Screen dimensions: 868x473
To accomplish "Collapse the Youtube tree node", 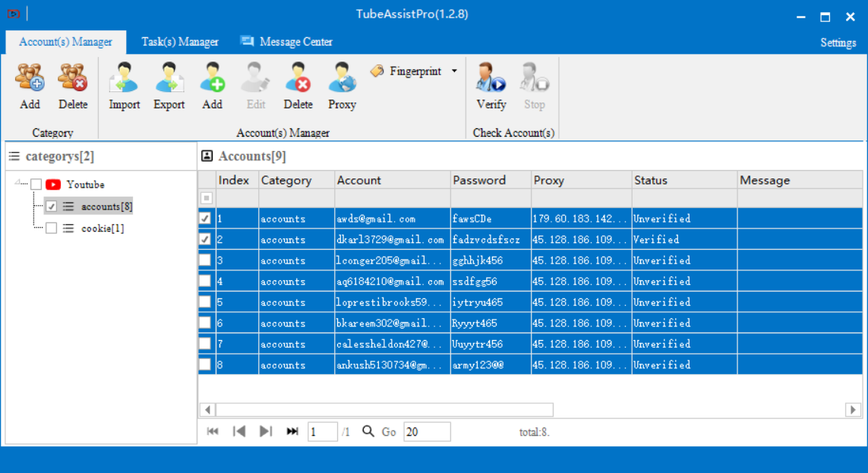I will tap(17, 182).
